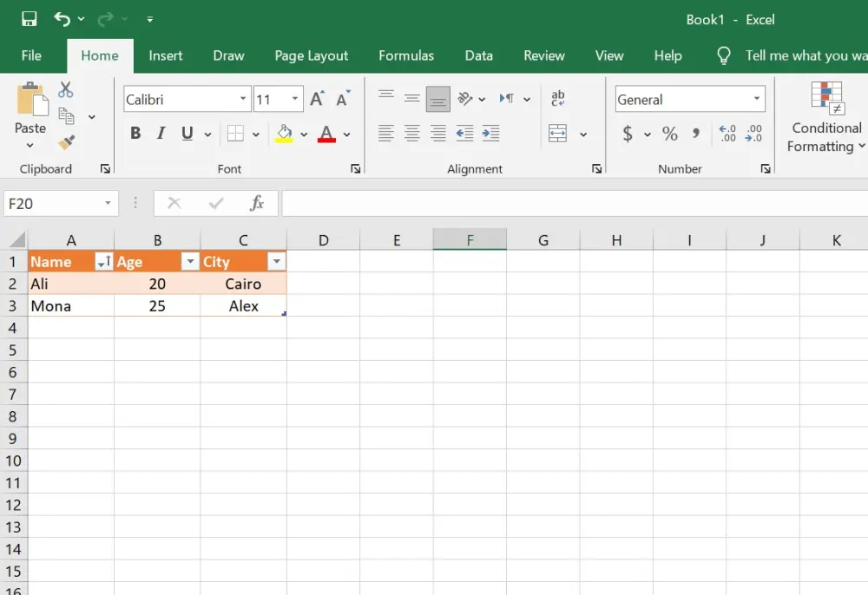
Task: Increase font size with large A
Action: point(317,99)
